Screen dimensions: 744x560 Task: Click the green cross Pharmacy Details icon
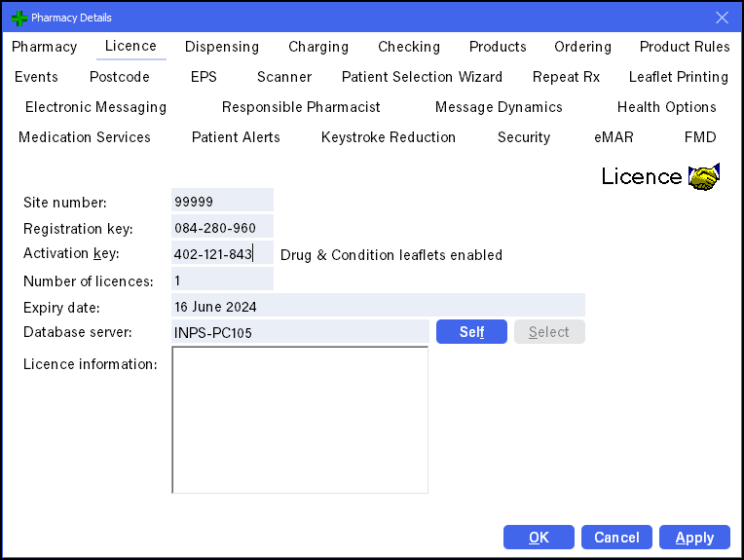tap(19, 18)
